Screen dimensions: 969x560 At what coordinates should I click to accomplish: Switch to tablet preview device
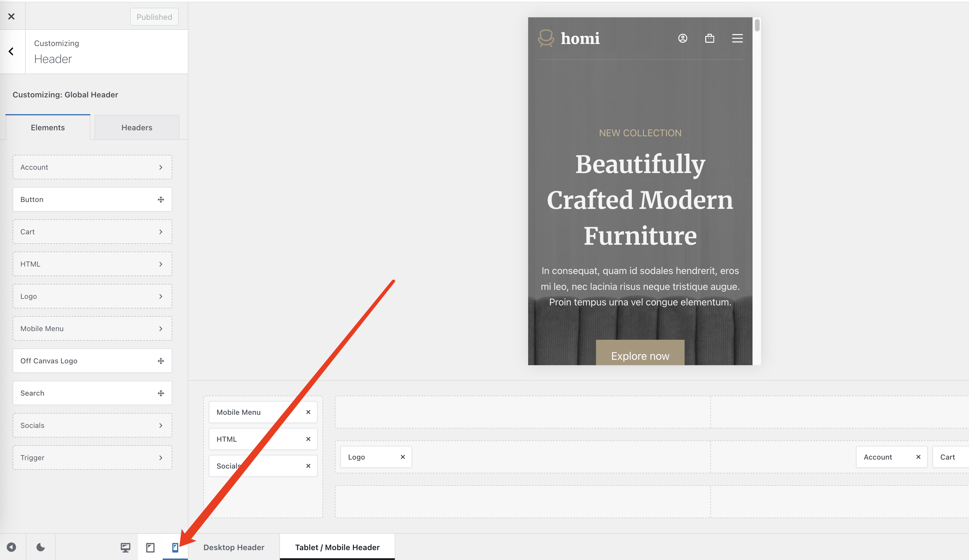tap(150, 547)
